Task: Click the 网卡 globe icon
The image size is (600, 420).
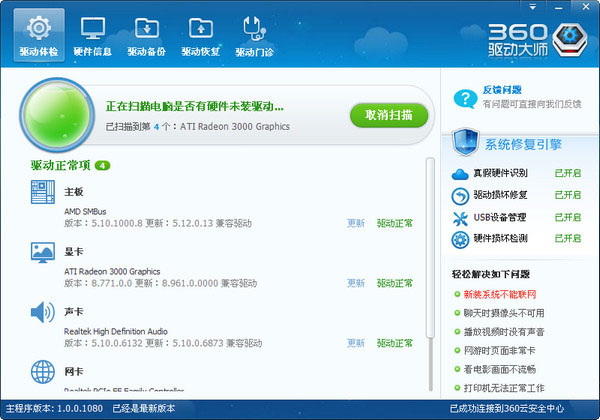Action: click(42, 371)
